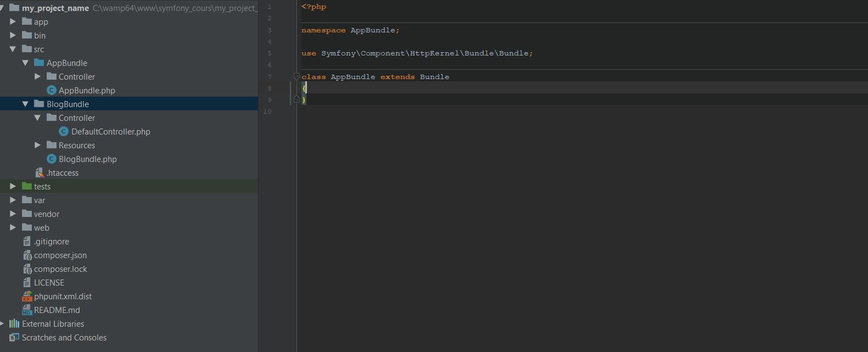Select BlogBundle.php file
The height and width of the screenshot is (352, 868).
pyautogui.click(x=88, y=159)
